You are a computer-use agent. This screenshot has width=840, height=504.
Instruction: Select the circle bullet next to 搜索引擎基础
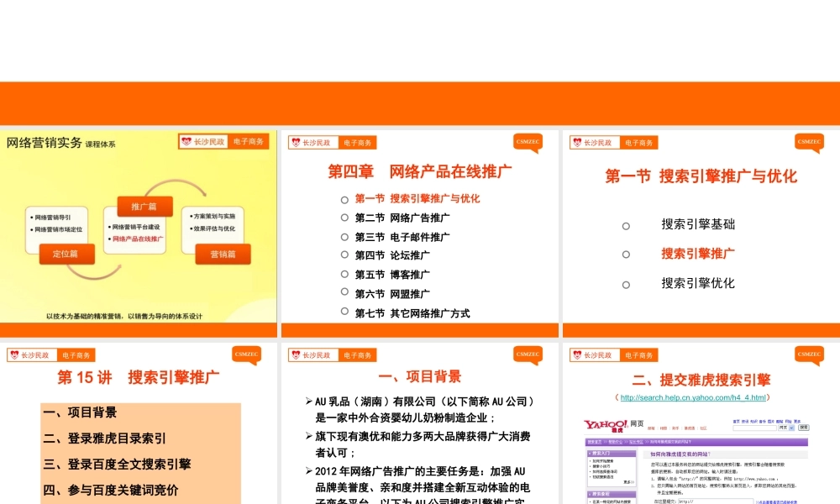pyautogui.click(x=626, y=226)
